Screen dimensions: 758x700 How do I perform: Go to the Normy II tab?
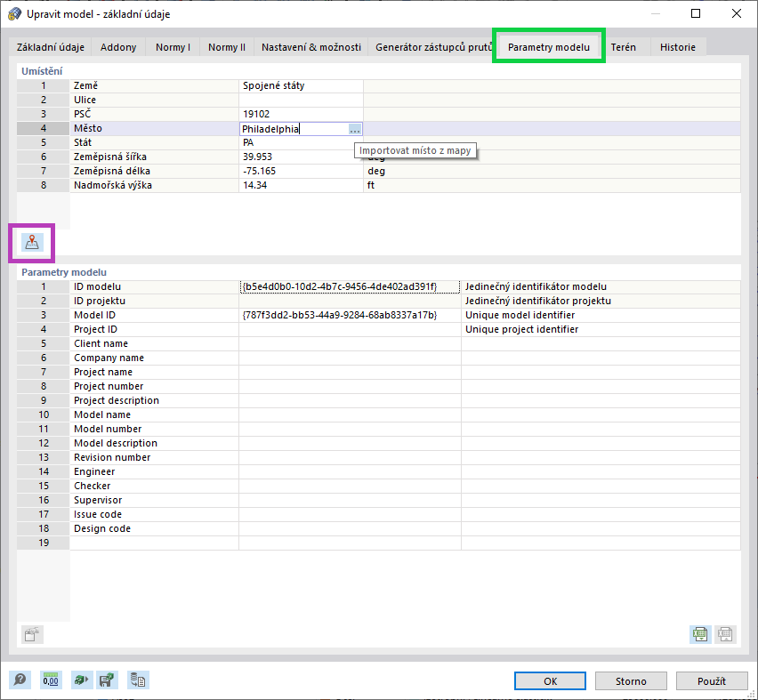[x=227, y=47]
